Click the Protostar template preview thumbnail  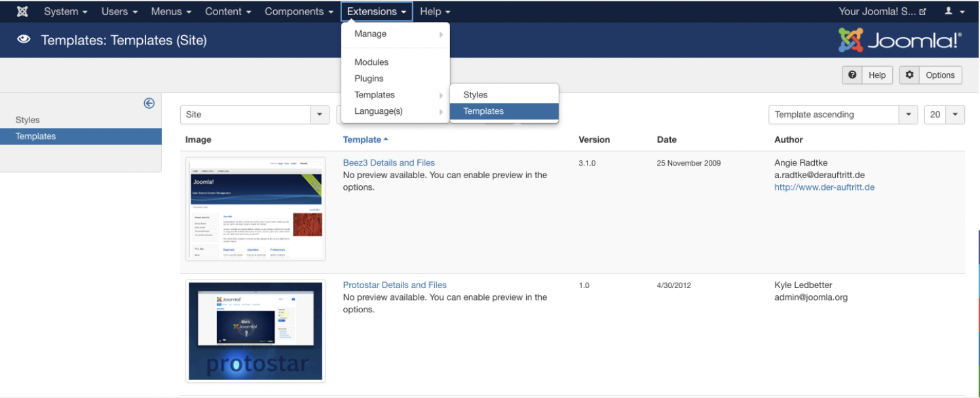tap(255, 331)
